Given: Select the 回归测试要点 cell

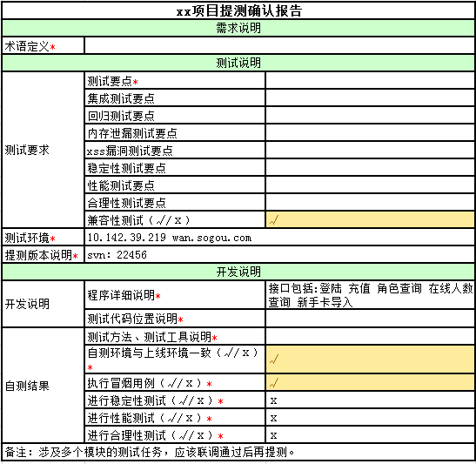Looking at the screenshot, I should pyautogui.click(x=175, y=115).
